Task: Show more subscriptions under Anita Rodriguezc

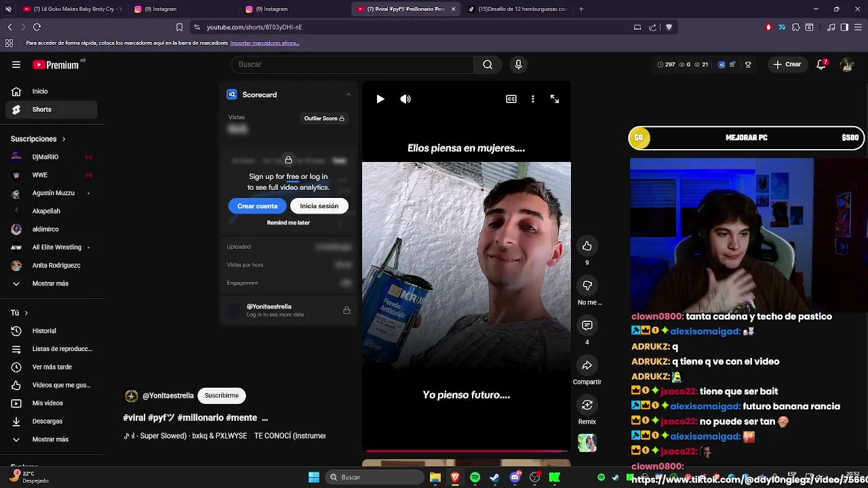Action: [x=52, y=283]
